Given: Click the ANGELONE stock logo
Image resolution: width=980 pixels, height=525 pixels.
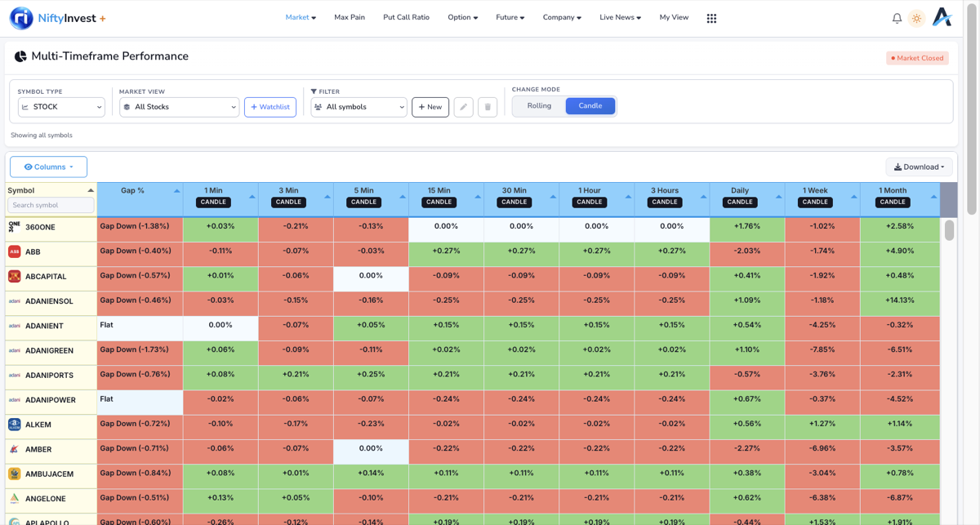Looking at the screenshot, I should point(14,498).
